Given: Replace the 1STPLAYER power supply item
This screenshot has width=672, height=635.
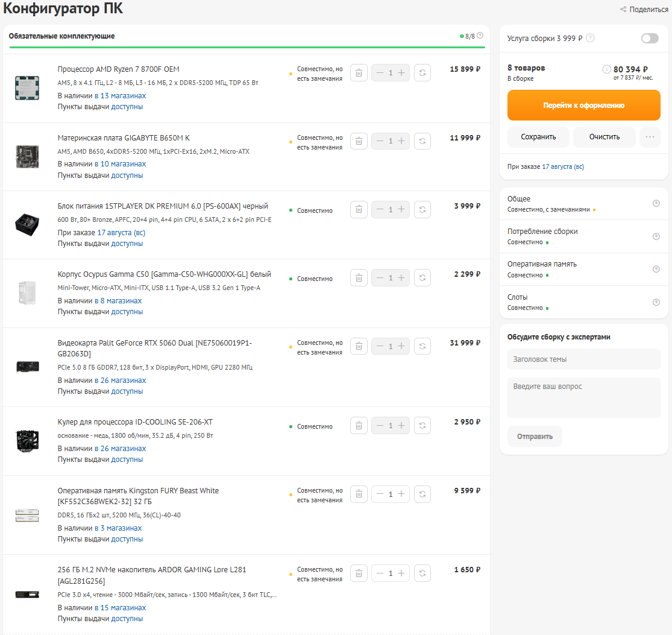Looking at the screenshot, I should tap(422, 210).
